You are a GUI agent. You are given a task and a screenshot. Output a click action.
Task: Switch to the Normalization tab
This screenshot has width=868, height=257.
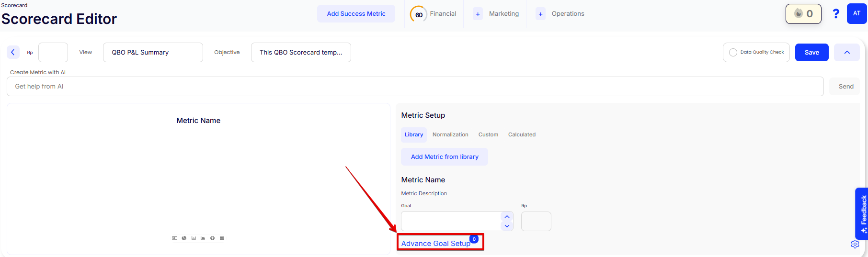coord(450,135)
